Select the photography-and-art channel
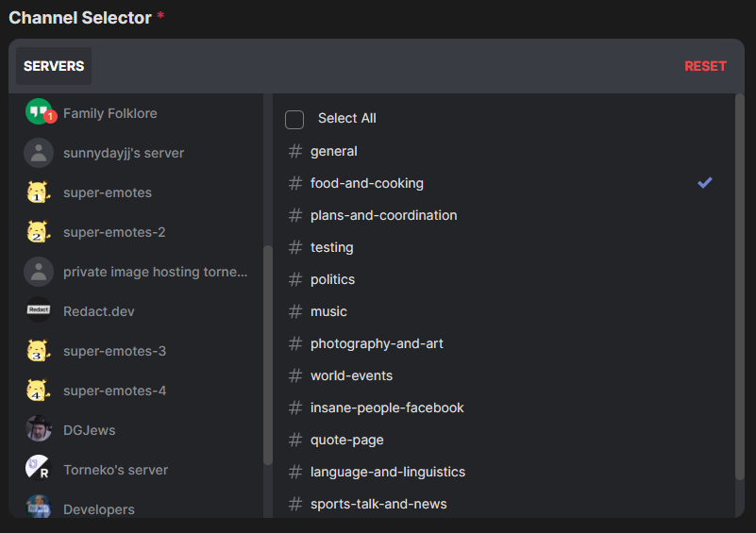The width and height of the screenshot is (756, 533). pyautogui.click(x=377, y=343)
